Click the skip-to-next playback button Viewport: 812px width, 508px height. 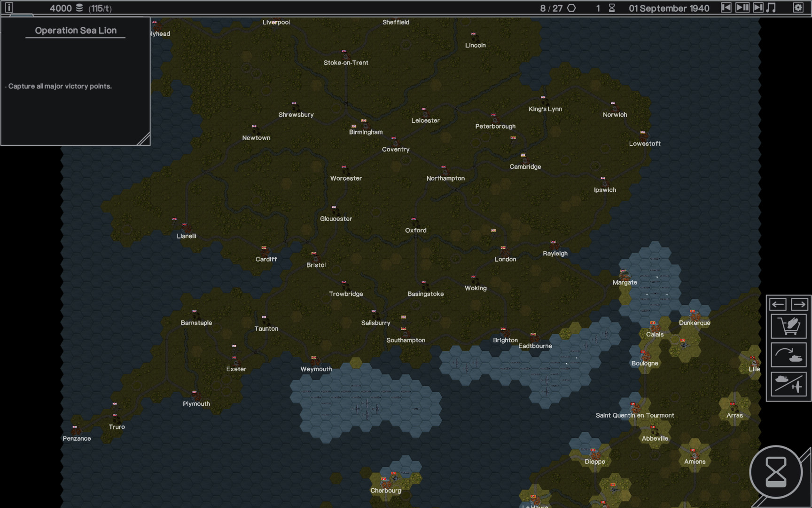(758, 8)
